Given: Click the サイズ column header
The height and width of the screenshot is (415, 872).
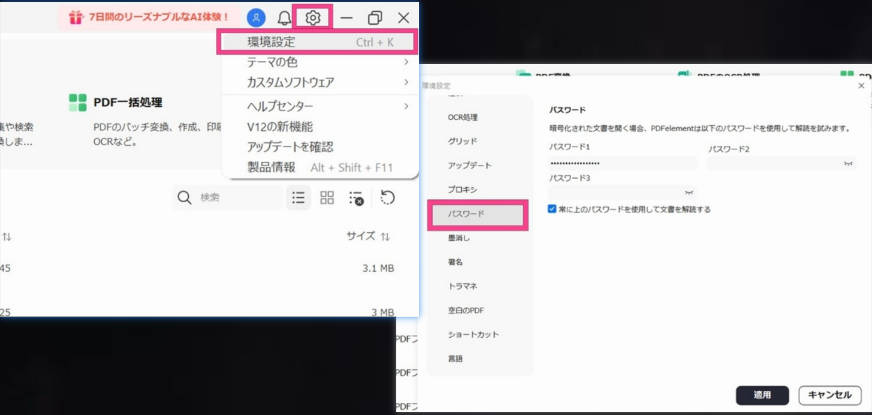Looking at the screenshot, I should click(x=361, y=236).
